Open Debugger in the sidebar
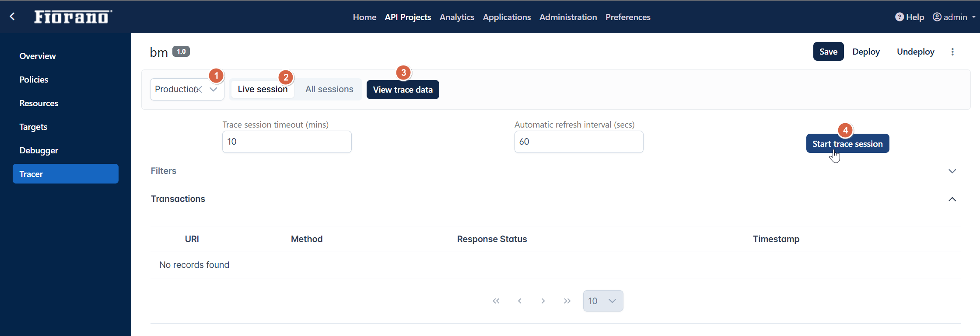Image resolution: width=980 pixels, height=336 pixels. pos(39,150)
